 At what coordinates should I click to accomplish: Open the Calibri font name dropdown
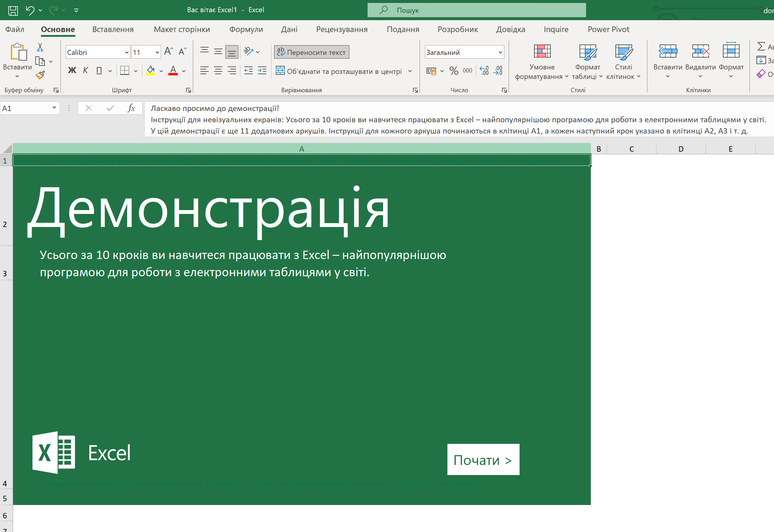point(126,52)
